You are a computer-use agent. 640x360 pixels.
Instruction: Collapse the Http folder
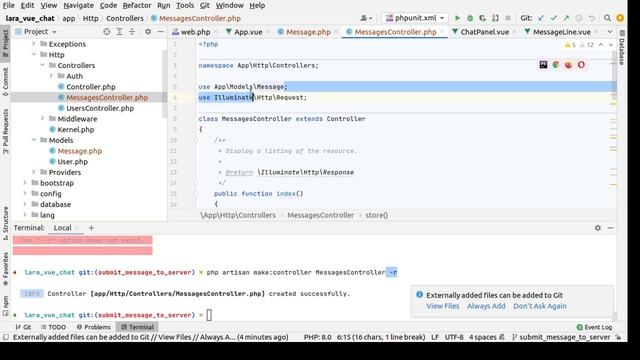34,54
